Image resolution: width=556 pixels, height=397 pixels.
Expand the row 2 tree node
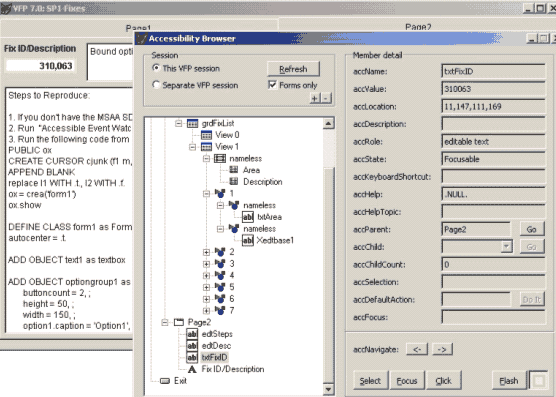click(x=206, y=252)
